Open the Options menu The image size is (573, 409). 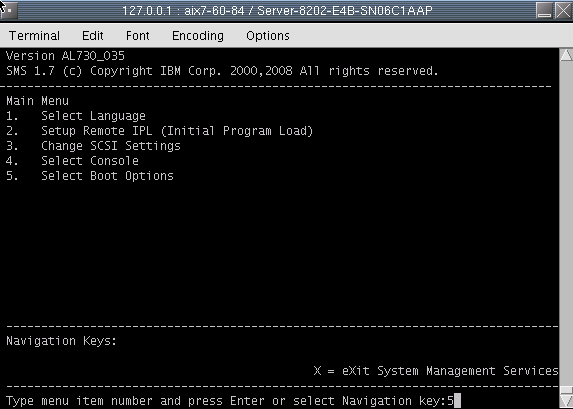(x=267, y=36)
